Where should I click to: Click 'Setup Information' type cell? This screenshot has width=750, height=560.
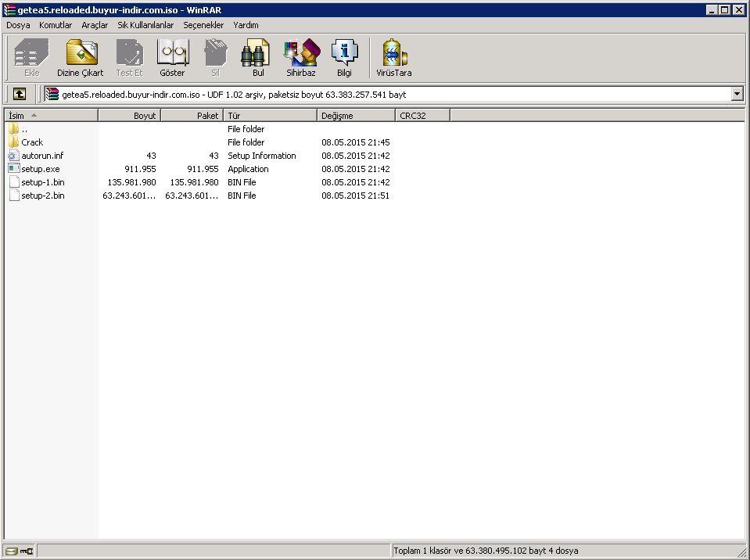pyautogui.click(x=262, y=156)
